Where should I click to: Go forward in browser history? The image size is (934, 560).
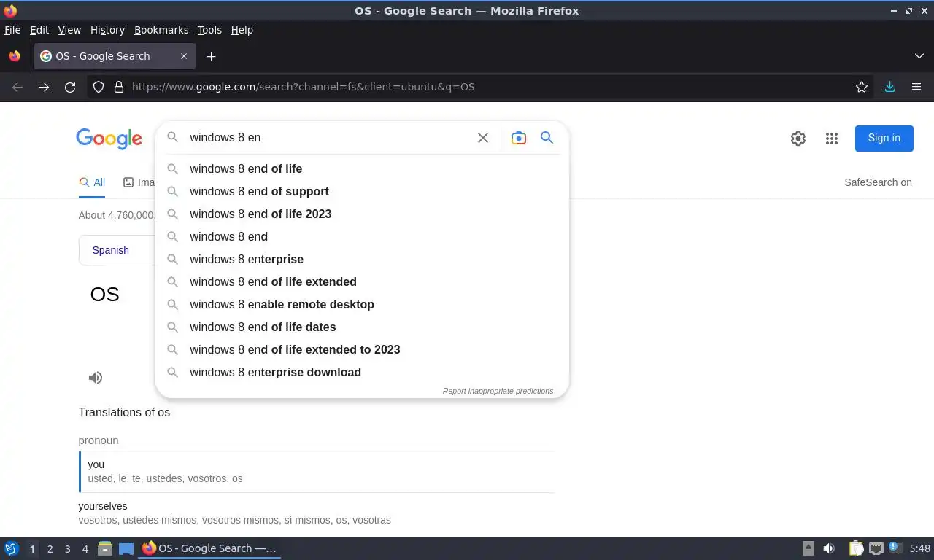tap(44, 87)
